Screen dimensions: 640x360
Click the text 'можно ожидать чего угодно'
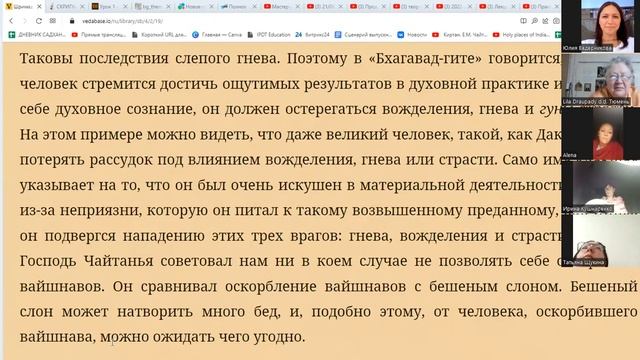[x=203, y=337]
